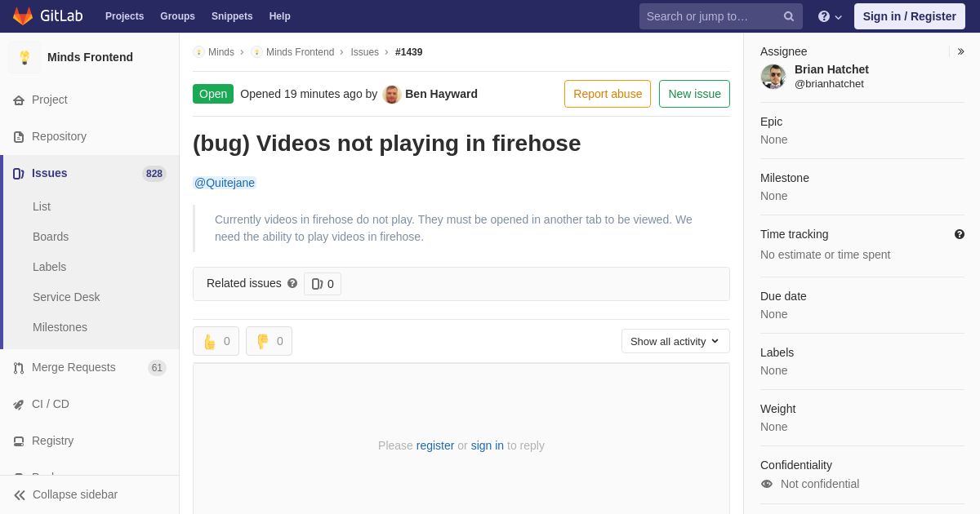Click the Related issues help icon
This screenshot has height=514, width=980.
[292, 283]
